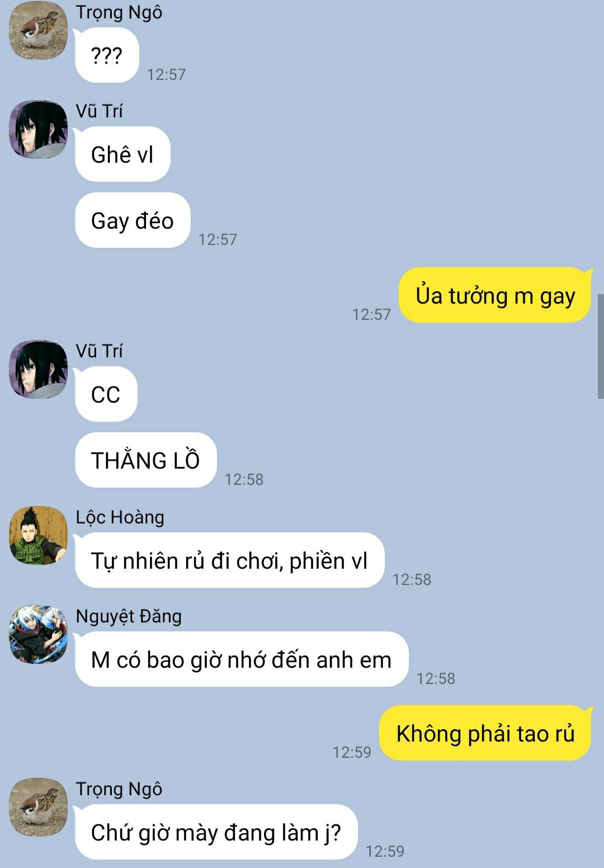Tap "M có bao giờ nhớ đến anh em" bubble
Image resolution: width=604 pixels, height=868 pixels.
tap(242, 659)
